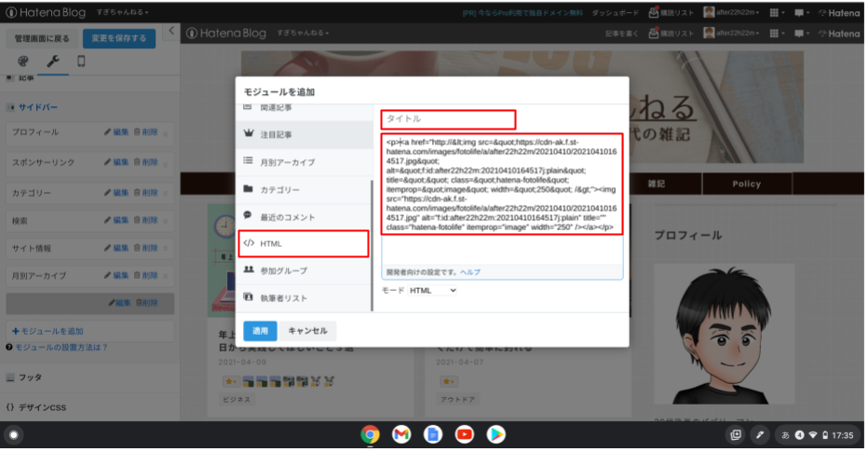Click 管理画面に戻る button
The image size is (868, 452).
pyautogui.click(x=42, y=38)
